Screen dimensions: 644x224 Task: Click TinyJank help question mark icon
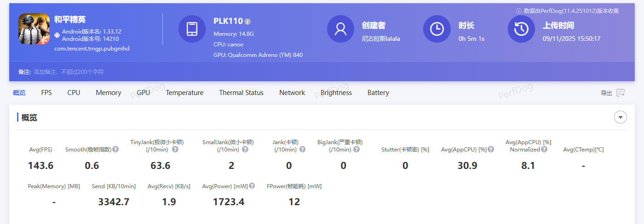click(175, 150)
